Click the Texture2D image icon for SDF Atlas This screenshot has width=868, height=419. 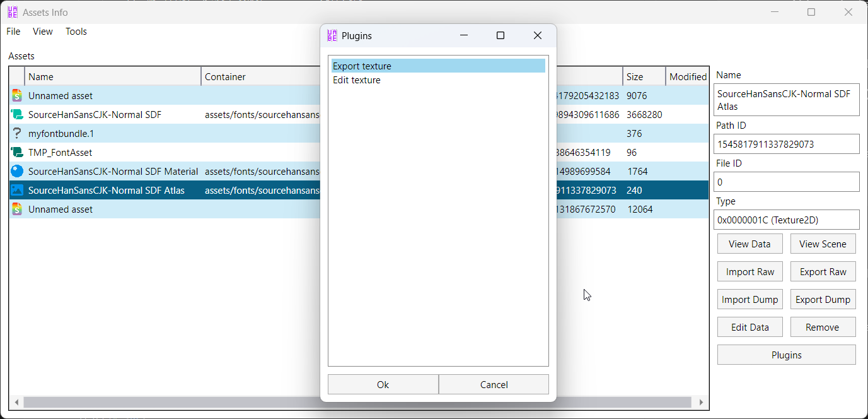[17, 191]
